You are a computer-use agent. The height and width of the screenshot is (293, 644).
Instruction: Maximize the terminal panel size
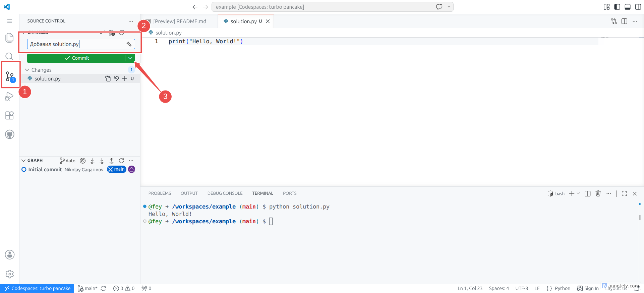(x=624, y=193)
